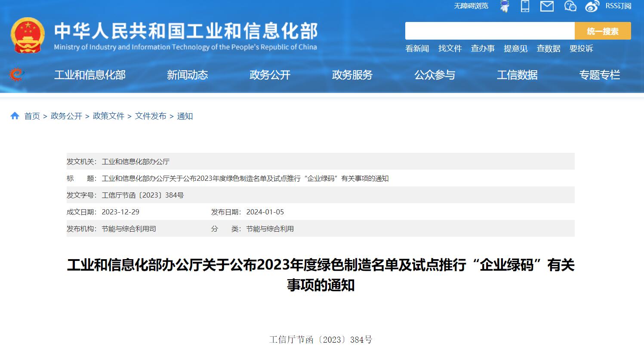Open the 政务服务 navigation menu
This screenshot has height=350, width=644.
pyautogui.click(x=352, y=75)
